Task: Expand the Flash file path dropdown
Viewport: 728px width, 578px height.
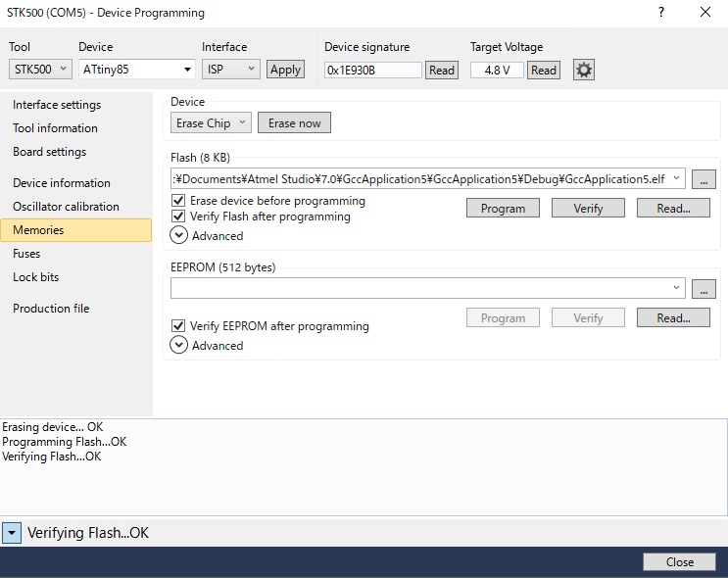Action: pyautogui.click(x=676, y=178)
